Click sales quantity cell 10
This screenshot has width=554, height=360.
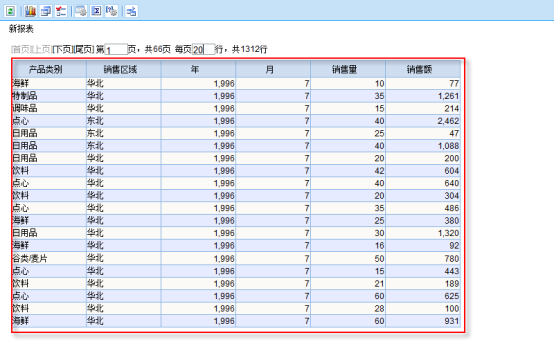click(348, 84)
